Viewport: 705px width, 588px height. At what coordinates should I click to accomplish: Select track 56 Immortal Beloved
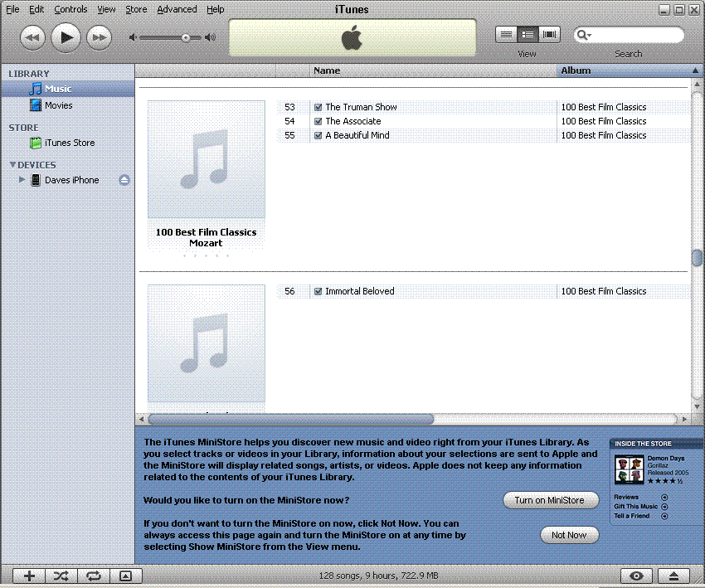484,291
